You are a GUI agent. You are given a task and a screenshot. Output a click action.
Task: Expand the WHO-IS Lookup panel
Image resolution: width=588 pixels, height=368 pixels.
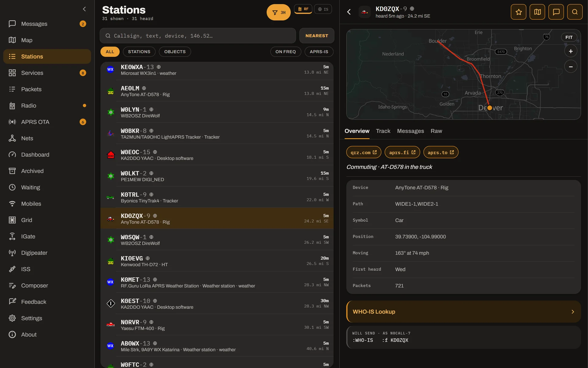464,312
